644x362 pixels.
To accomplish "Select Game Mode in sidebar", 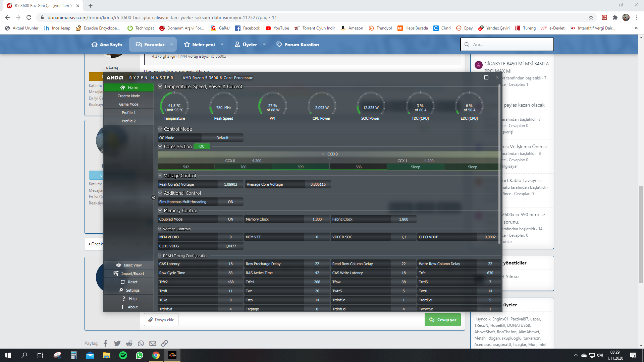I will (128, 104).
